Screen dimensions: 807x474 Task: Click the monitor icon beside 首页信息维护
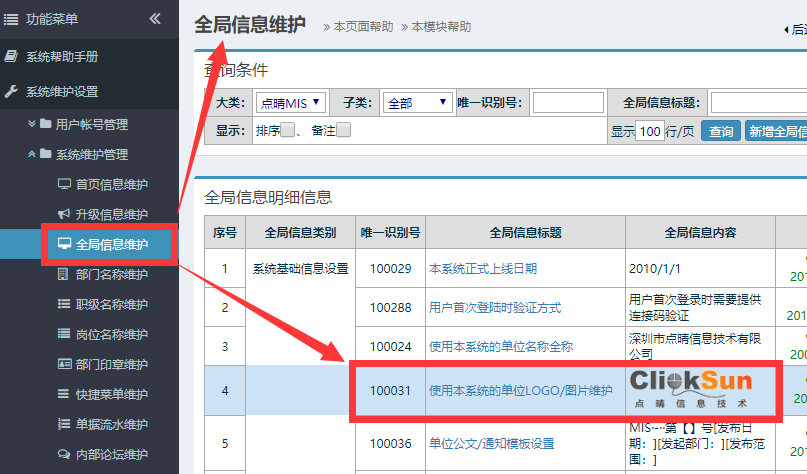(x=64, y=184)
